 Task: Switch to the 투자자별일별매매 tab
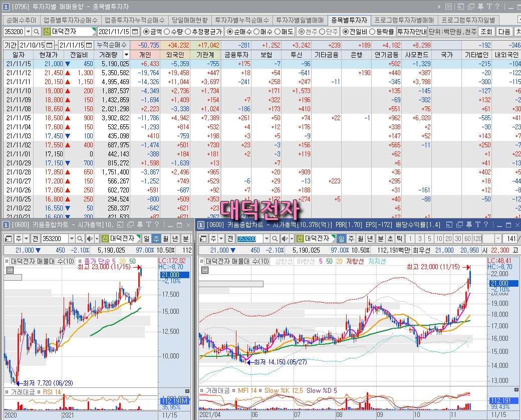[x=300, y=20]
